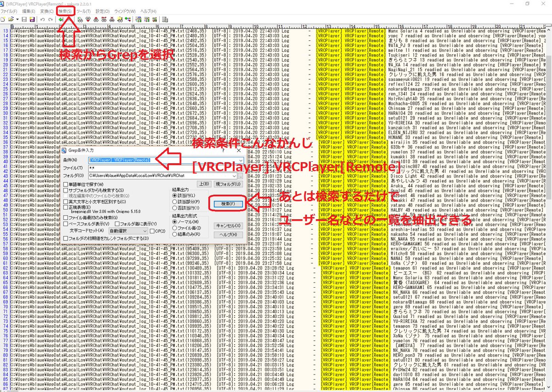Click the outline analysis toolbar icon
The image size is (552, 392).
[127, 19]
